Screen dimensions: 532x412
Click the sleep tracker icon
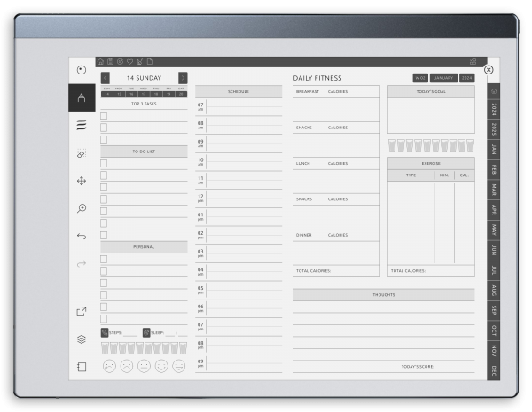coord(146,332)
